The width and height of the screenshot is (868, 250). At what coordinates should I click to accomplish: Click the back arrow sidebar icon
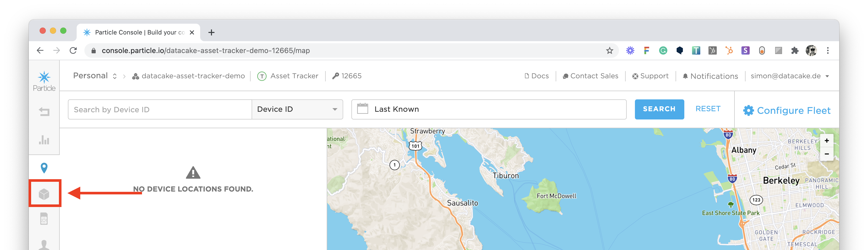tap(44, 112)
